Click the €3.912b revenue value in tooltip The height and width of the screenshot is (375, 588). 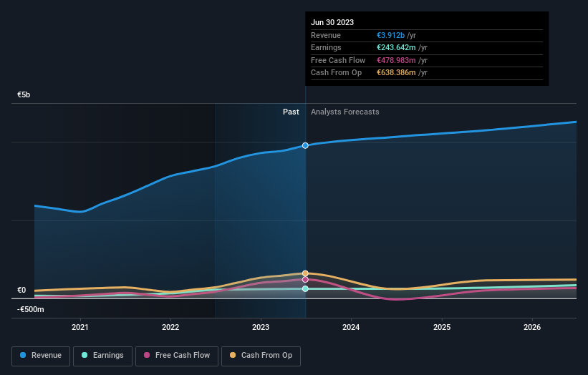(391, 35)
